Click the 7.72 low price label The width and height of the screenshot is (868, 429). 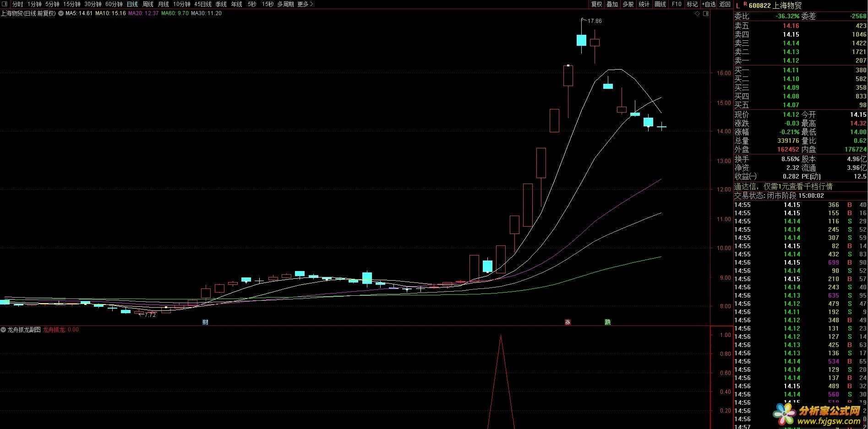click(x=150, y=315)
